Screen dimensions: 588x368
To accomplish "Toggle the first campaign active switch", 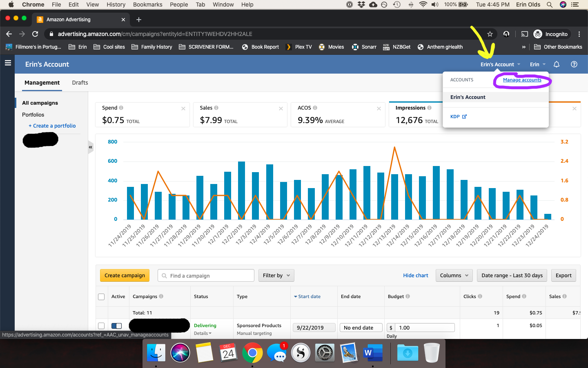I will (116, 326).
